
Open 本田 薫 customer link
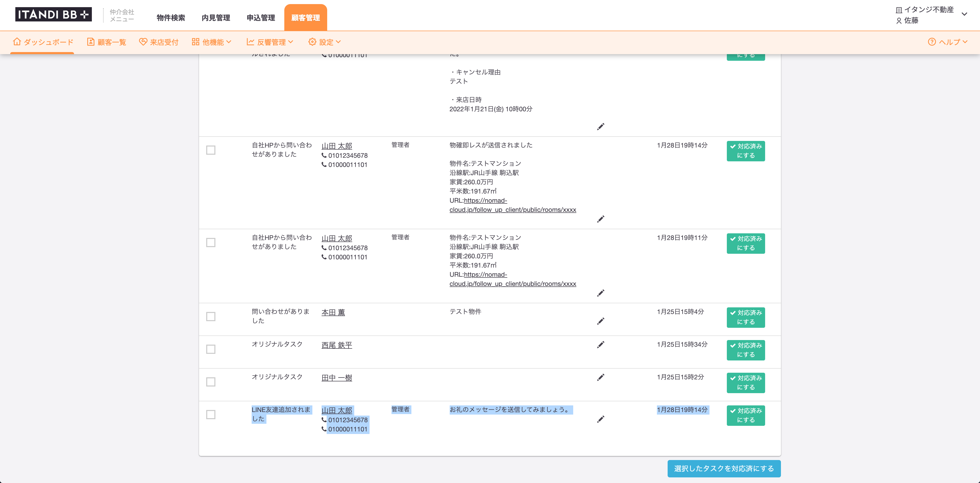333,312
